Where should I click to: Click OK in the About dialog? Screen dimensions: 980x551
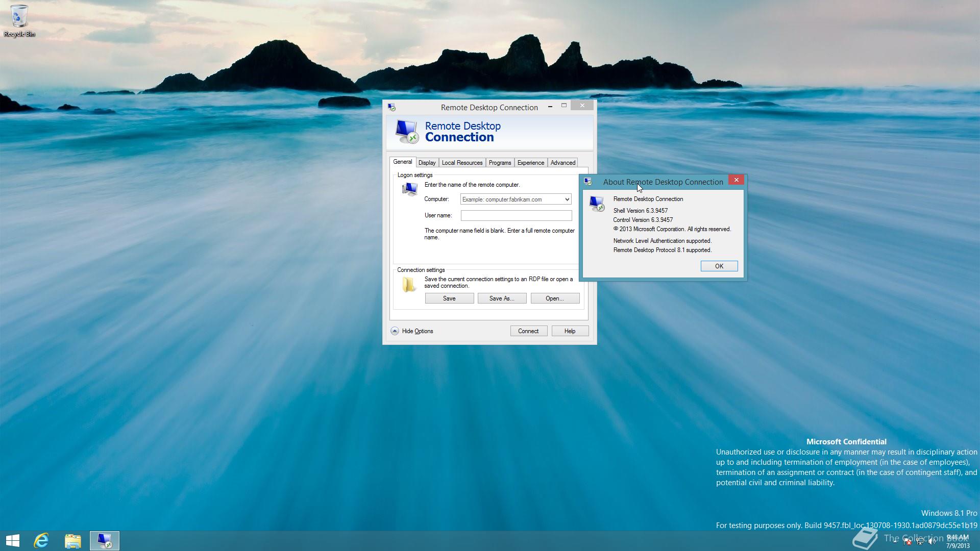tap(719, 266)
